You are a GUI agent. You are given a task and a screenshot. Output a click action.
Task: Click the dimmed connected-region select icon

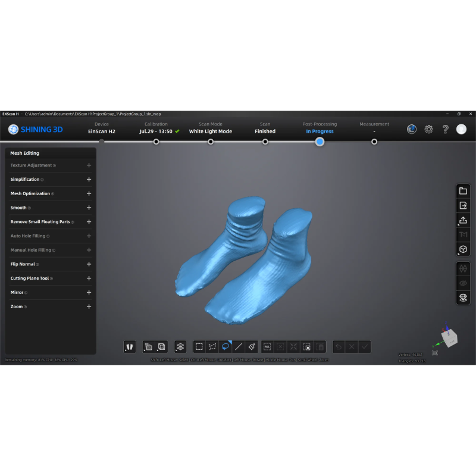point(293,347)
